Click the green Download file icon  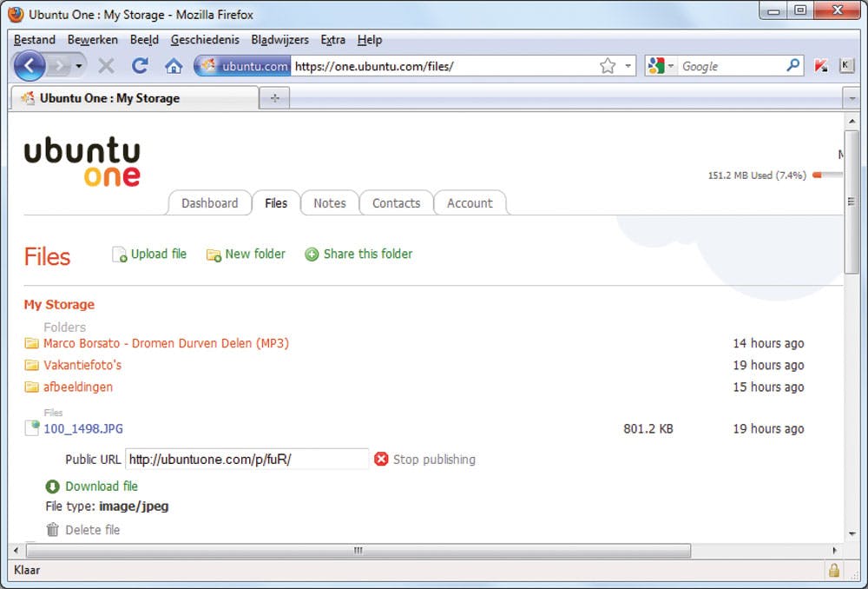pos(52,486)
